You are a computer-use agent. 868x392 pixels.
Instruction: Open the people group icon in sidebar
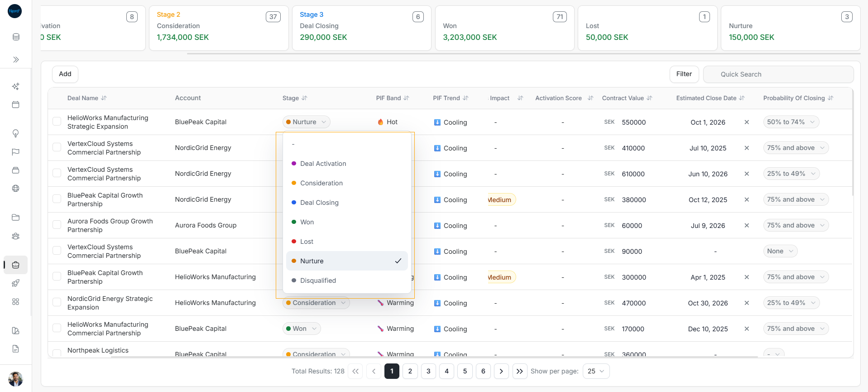pyautogui.click(x=16, y=236)
